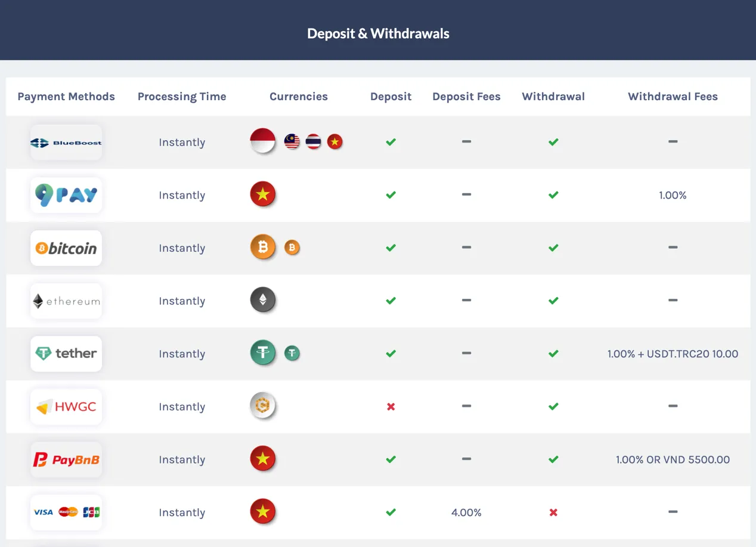
Task: Click the green withdrawal checkmark for ethereum
Action: point(553,301)
